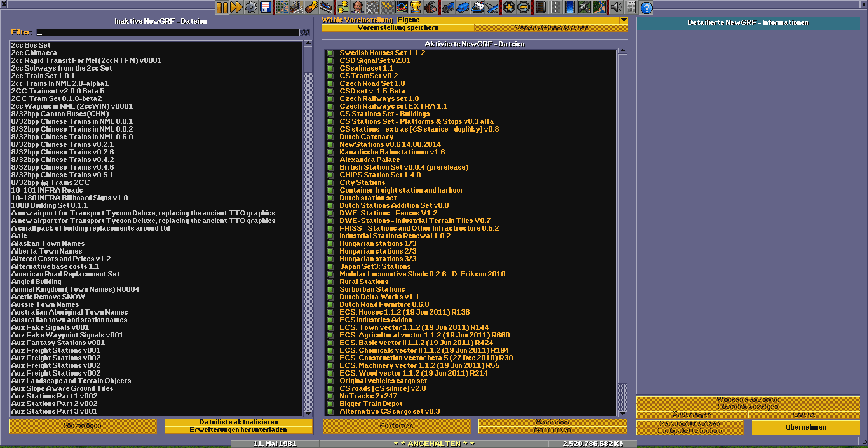868x448 pixels.
Task: Select 'American Road Replacement Set' in inactive list
Action: tap(156, 275)
